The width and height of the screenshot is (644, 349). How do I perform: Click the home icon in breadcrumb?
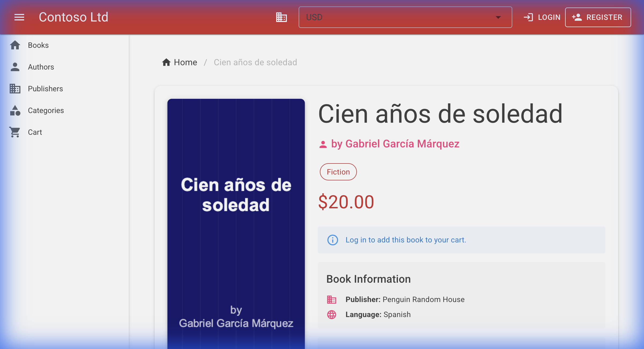[x=166, y=62]
